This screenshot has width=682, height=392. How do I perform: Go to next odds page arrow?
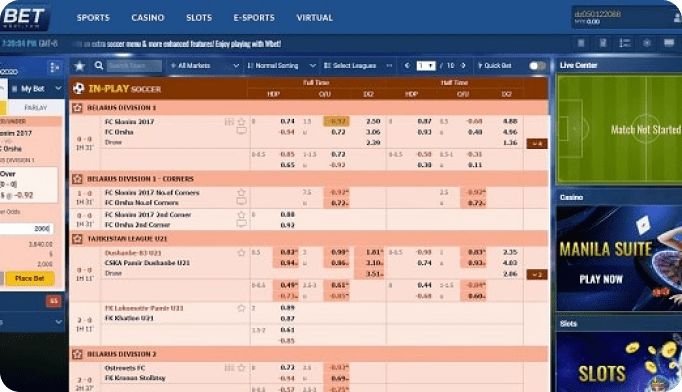tap(463, 66)
